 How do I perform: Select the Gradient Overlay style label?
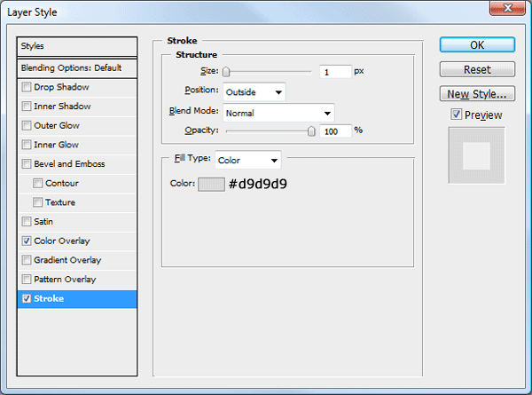(x=67, y=260)
